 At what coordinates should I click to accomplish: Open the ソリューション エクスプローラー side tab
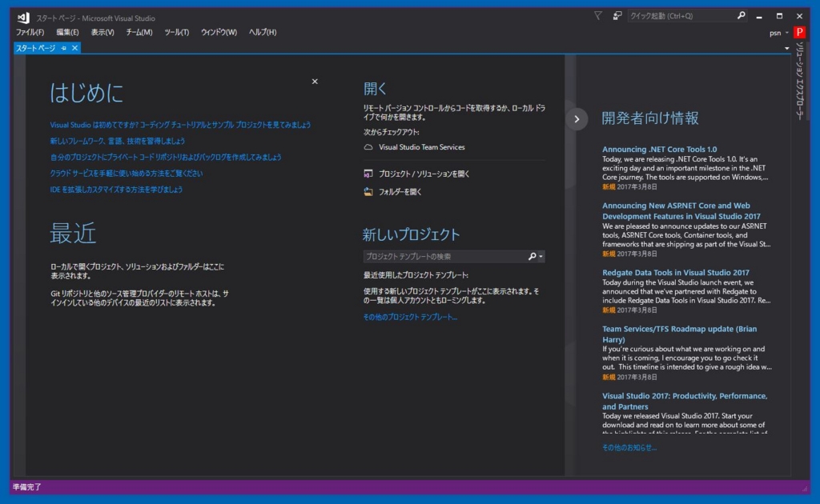click(799, 82)
